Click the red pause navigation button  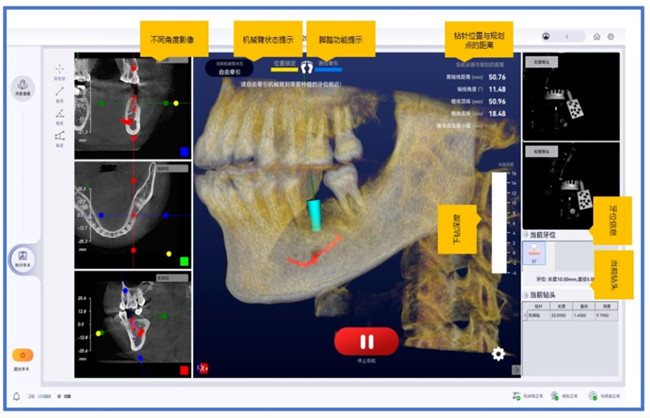(x=366, y=340)
